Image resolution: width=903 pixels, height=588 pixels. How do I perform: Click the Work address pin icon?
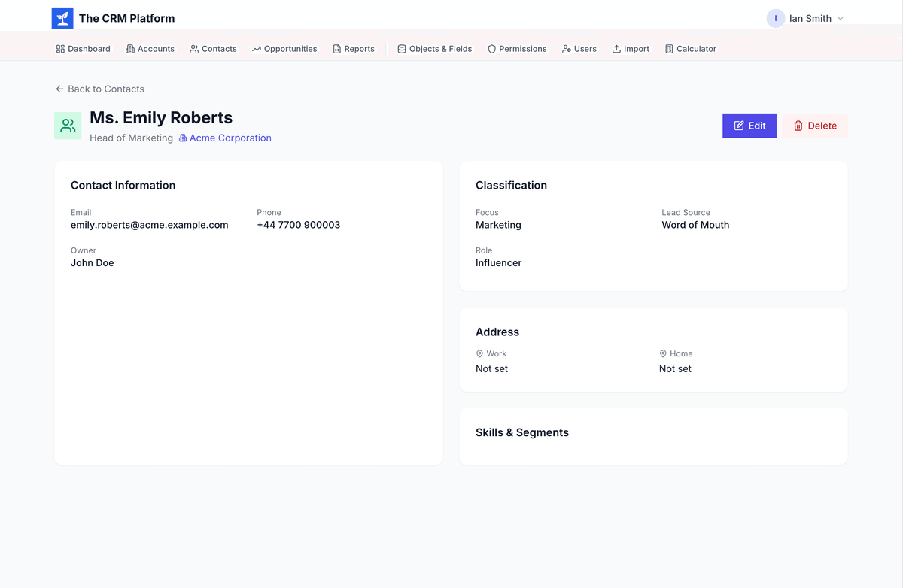point(479,353)
